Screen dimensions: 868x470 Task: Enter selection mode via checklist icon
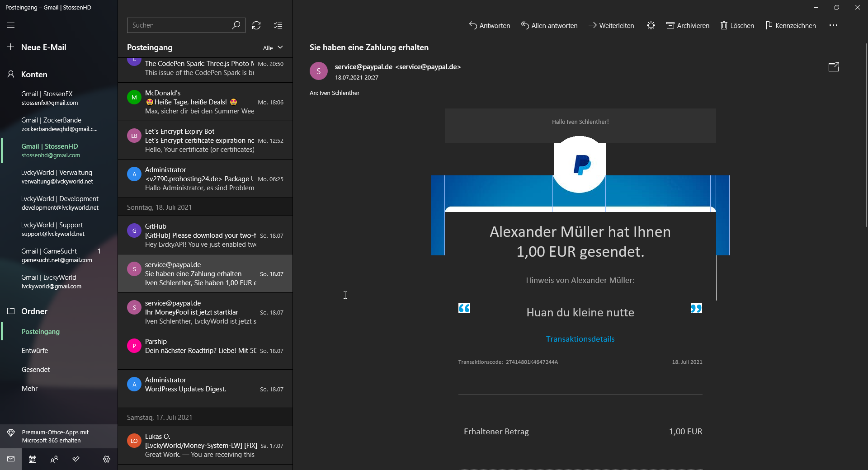coord(278,25)
